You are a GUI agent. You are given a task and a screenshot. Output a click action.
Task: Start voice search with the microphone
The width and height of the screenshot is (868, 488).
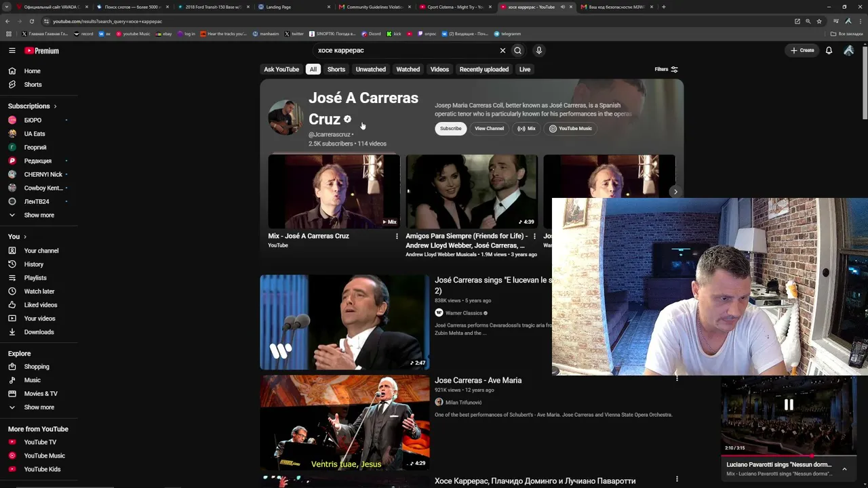pyautogui.click(x=539, y=50)
